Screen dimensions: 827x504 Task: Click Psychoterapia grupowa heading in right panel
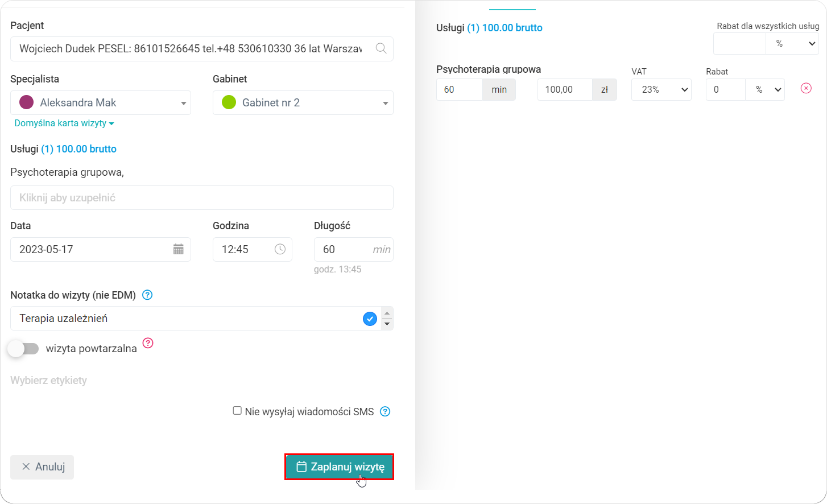point(489,69)
